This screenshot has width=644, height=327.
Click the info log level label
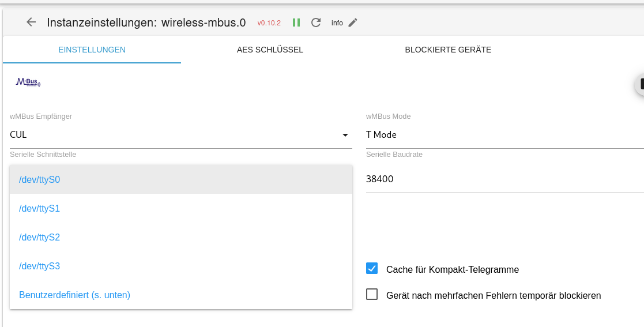click(337, 23)
